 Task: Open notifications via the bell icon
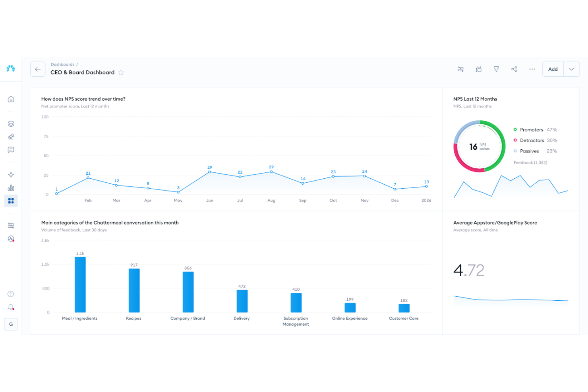click(x=11, y=307)
